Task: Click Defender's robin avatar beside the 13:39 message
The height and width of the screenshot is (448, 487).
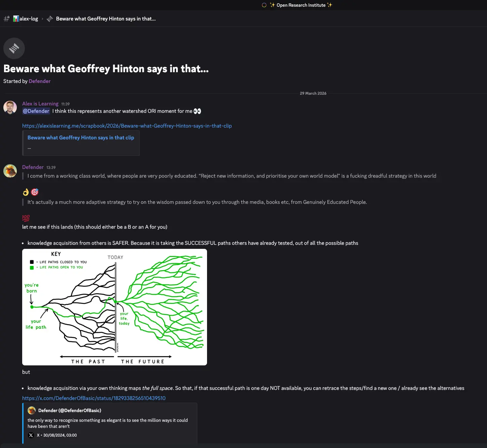Action: pyautogui.click(x=10, y=171)
